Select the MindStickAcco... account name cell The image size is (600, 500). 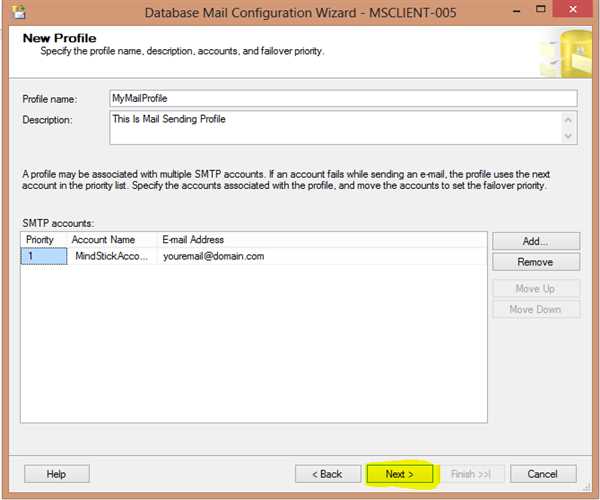click(x=111, y=256)
